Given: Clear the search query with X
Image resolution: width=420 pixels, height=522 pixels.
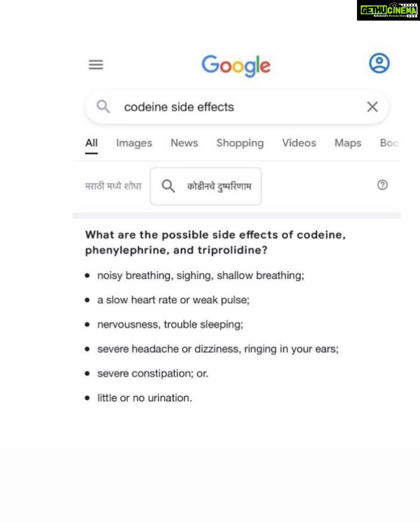Looking at the screenshot, I should 372,106.
